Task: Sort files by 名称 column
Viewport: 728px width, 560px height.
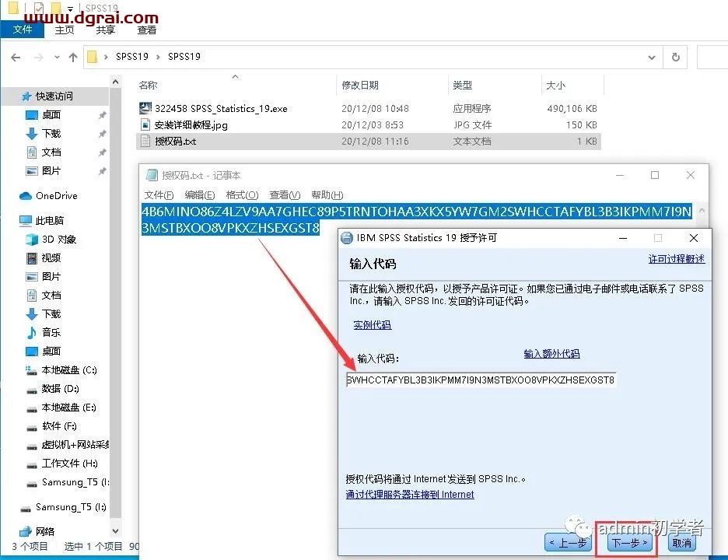Action: pos(148,85)
